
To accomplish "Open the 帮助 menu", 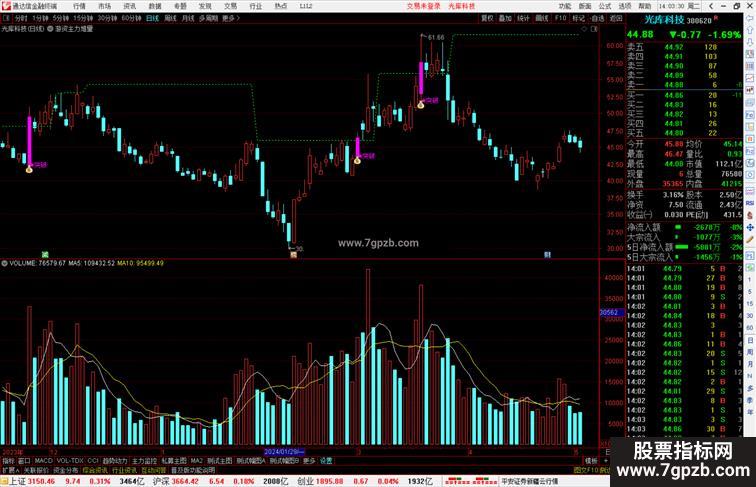I will pyautogui.click(x=645, y=6).
